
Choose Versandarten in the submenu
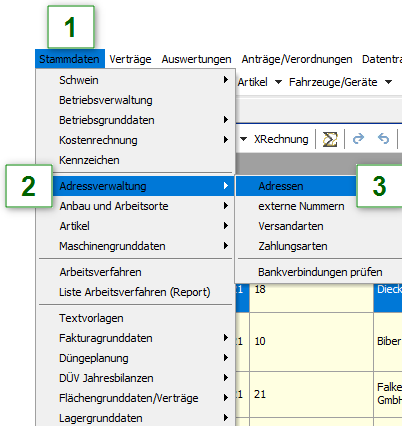(319, 226)
